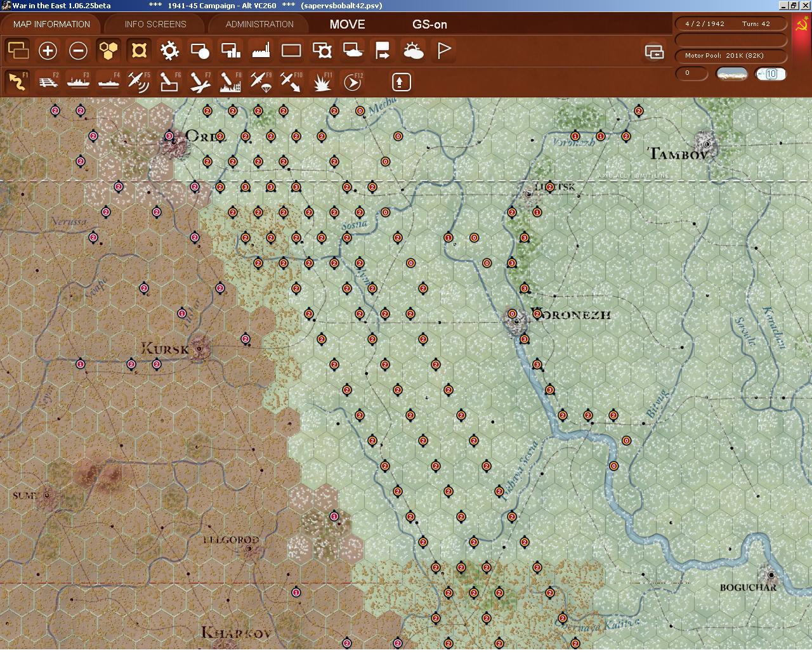Viewport: 812px width, 657px height.
Task: Click the rectangle-with-fort-marker icon
Action: point(322,50)
